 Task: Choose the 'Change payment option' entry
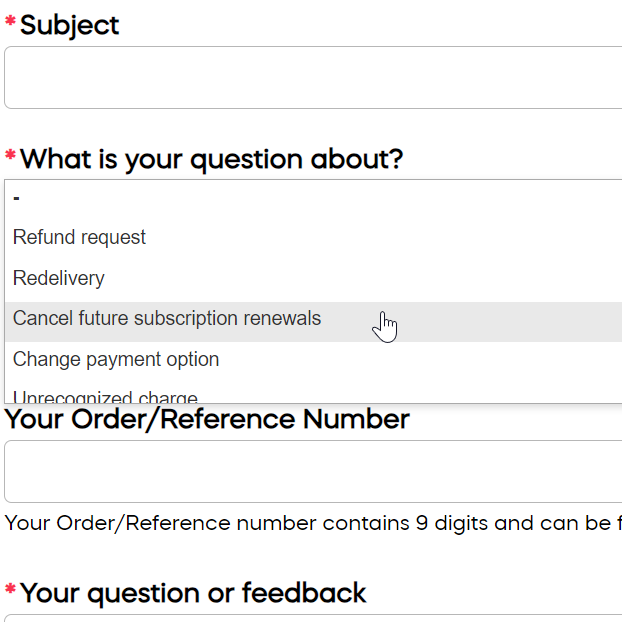[x=313, y=359]
